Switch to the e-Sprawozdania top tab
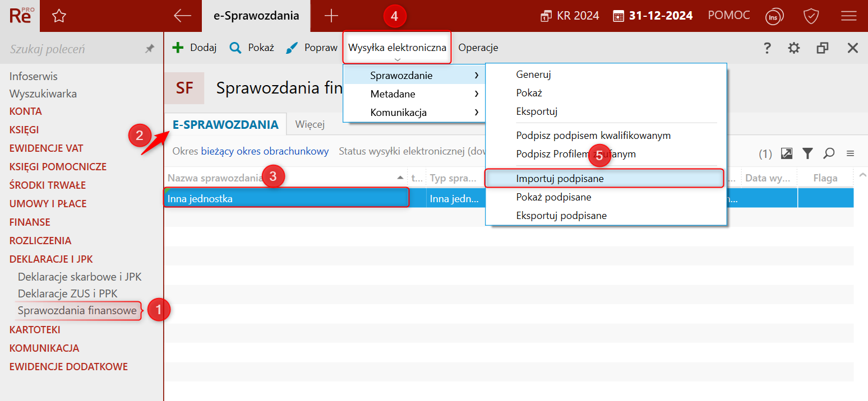The image size is (868, 401). tap(256, 16)
